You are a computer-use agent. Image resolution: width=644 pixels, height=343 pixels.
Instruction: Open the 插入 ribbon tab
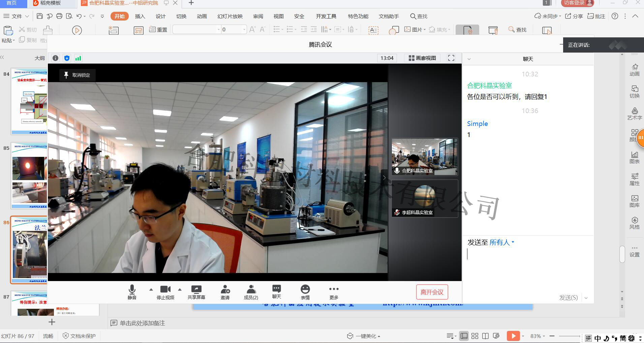click(140, 16)
